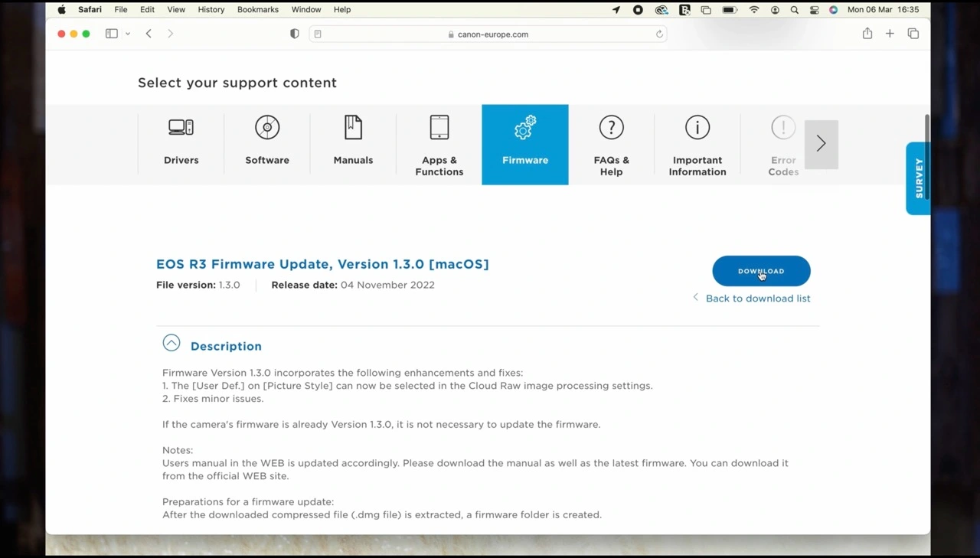Screen dimensions: 980x558
Task: Open the Help menu
Action: point(342,10)
